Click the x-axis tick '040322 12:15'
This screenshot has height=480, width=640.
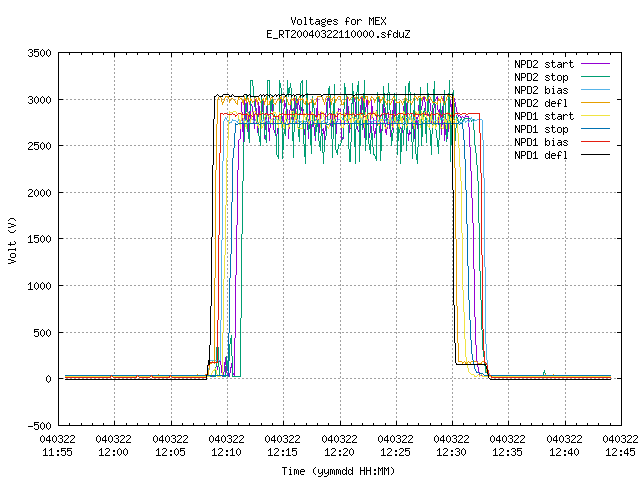[282, 446]
